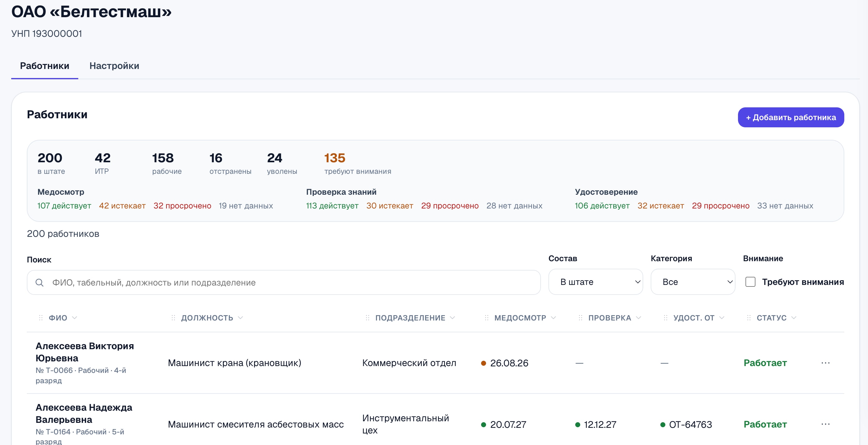Grab the drag handle of Проверка column

pos(580,318)
